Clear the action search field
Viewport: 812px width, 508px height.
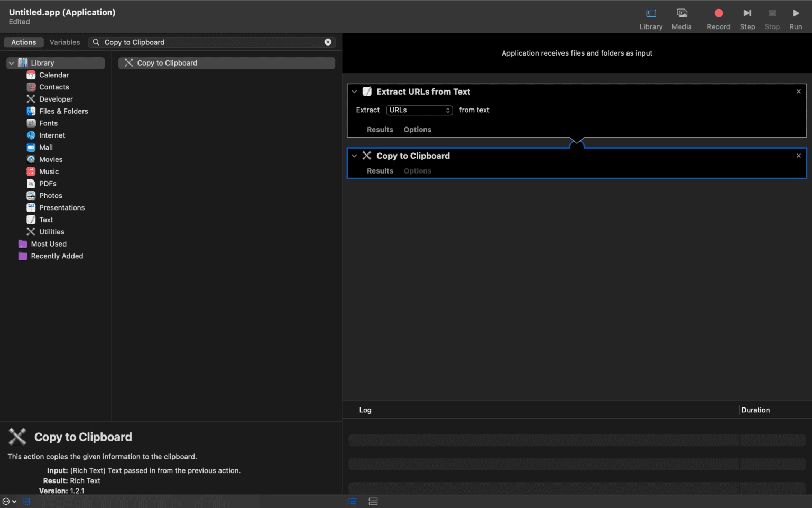[328, 42]
